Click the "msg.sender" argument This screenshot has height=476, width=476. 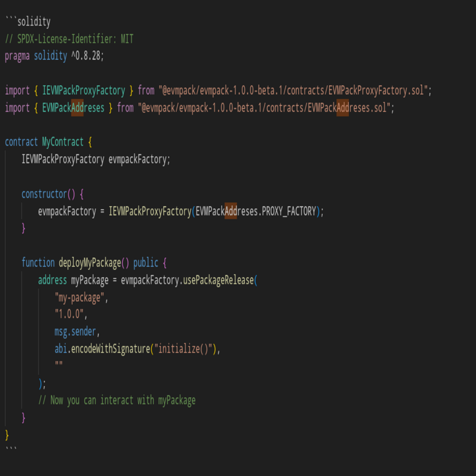click(77, 332)
